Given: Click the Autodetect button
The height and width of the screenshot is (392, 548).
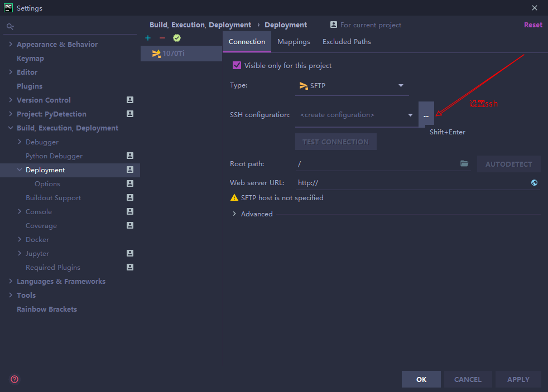Looking at the screenshot, I should click(x=509, y=164).
